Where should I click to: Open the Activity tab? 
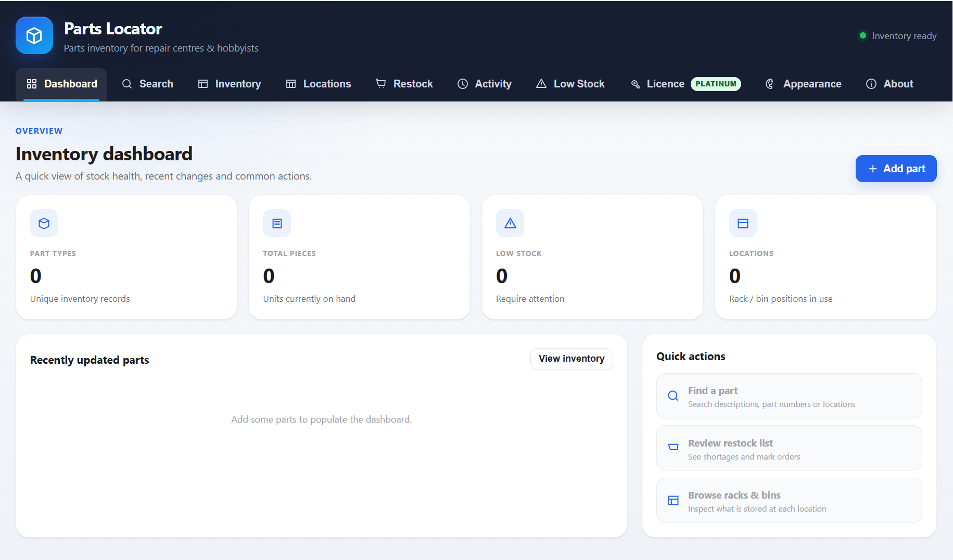click(485, 84)
